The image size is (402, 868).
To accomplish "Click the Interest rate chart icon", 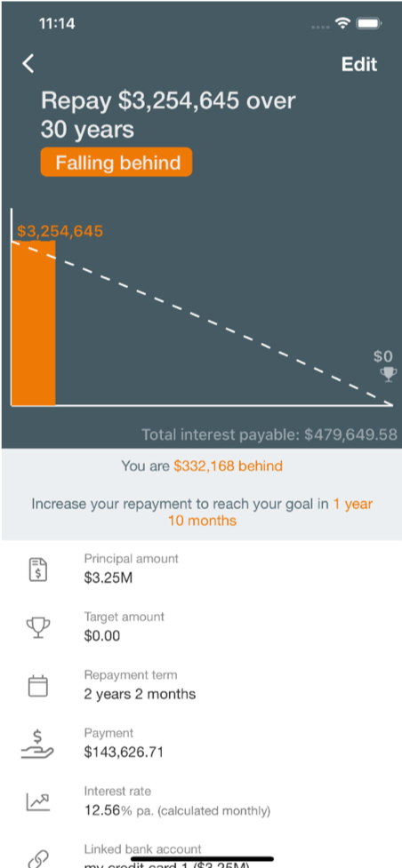I will click(x=37, y=801).
